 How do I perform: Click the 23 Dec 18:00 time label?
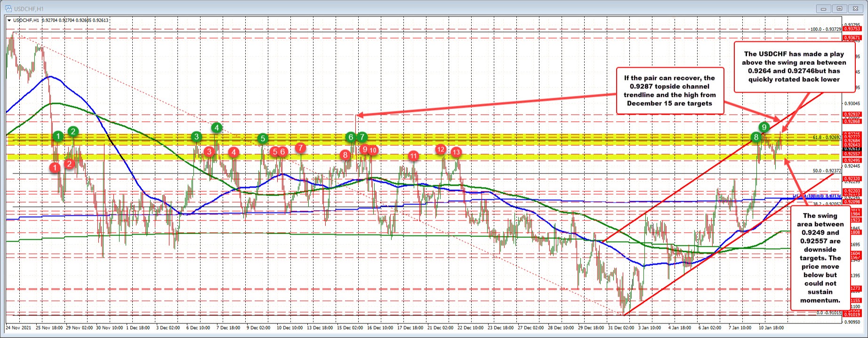point(501,328)
